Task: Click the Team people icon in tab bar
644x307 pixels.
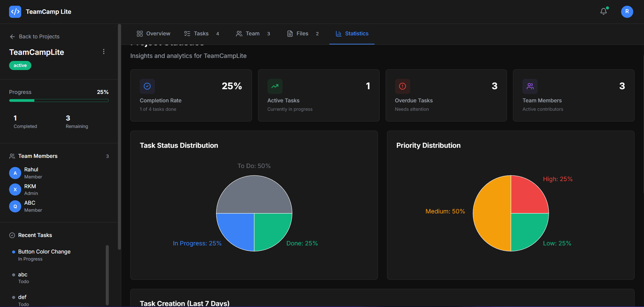Action: point(239,34)
